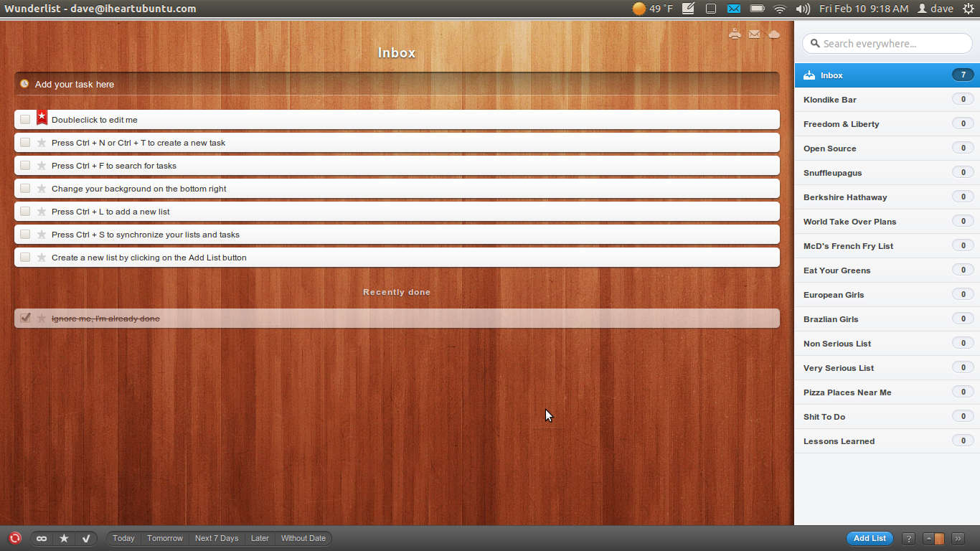This screenshot has height=551, width=980.
Task: Open the Lessons Learned list
Action: point(887,441)
